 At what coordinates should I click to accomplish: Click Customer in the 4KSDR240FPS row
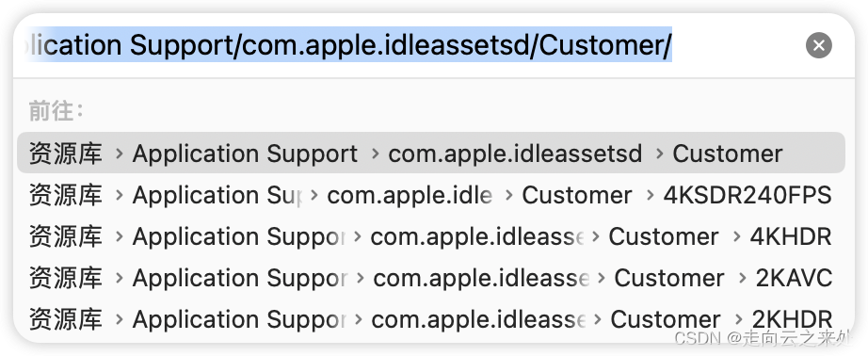pos(577,195)
